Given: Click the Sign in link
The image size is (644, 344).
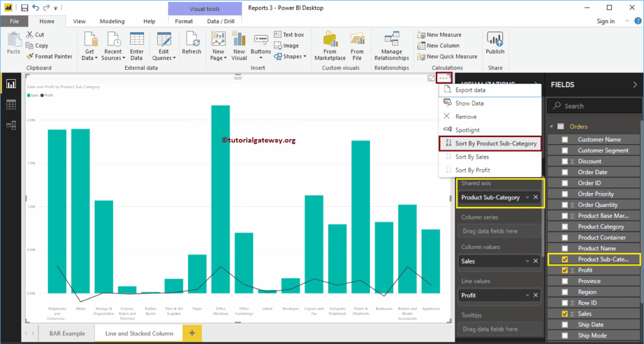Looking at the screenshot, I should [606, 21].
